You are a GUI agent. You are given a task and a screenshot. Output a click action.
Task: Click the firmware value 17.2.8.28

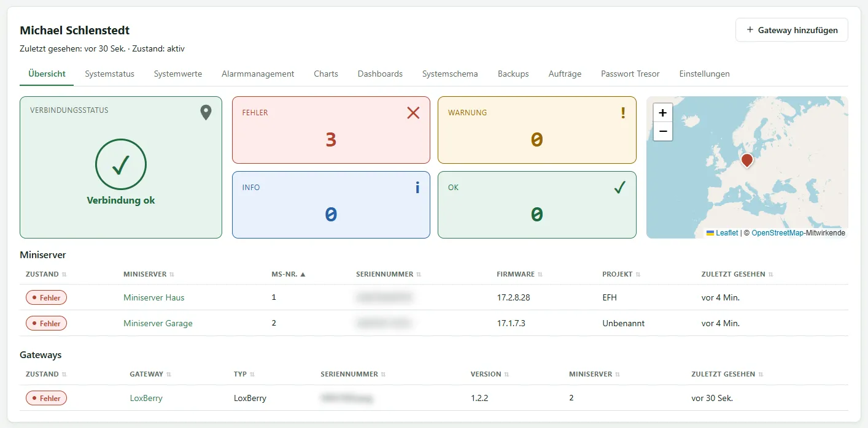pyautogui.click(x=513, y=297)
